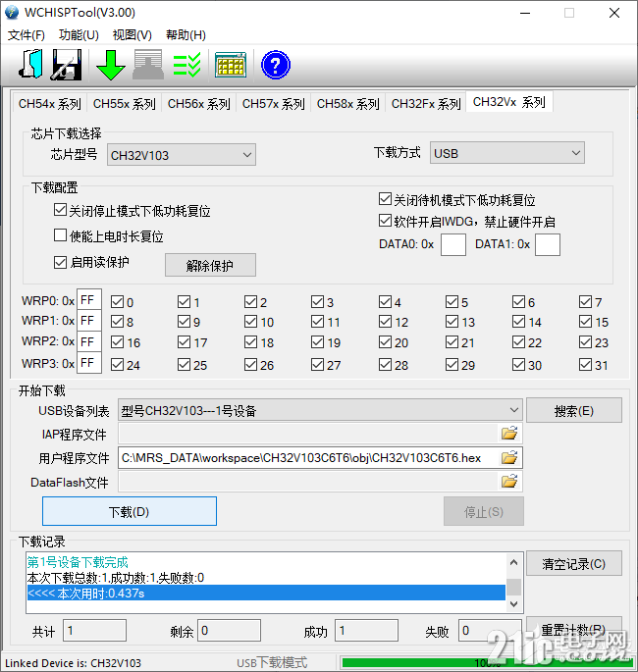Click the WRP0 hex value field

pos(89,299)
